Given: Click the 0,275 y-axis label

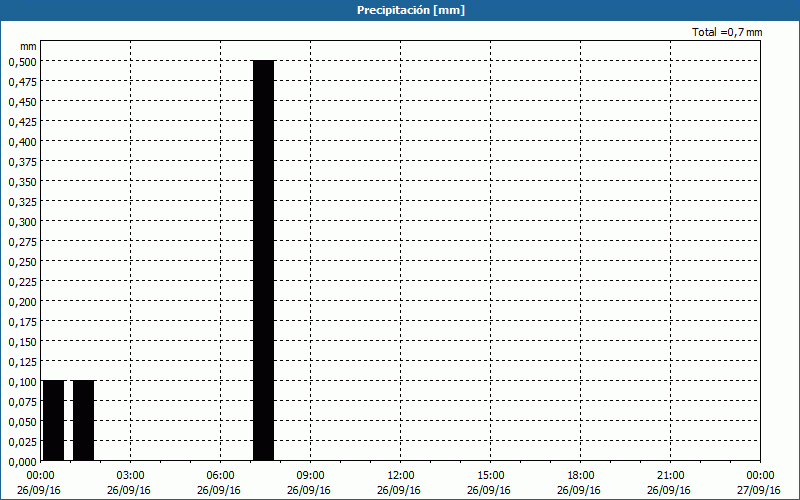Looking at the screenshot, I should (22, 241).
